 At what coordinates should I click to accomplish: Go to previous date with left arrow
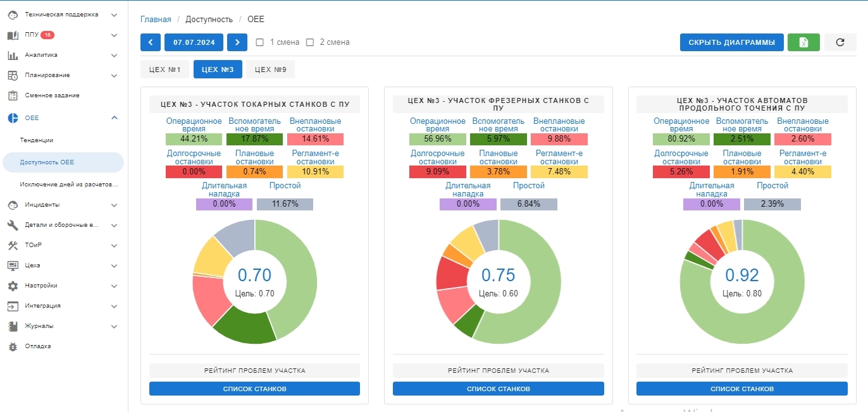point(151,42)
